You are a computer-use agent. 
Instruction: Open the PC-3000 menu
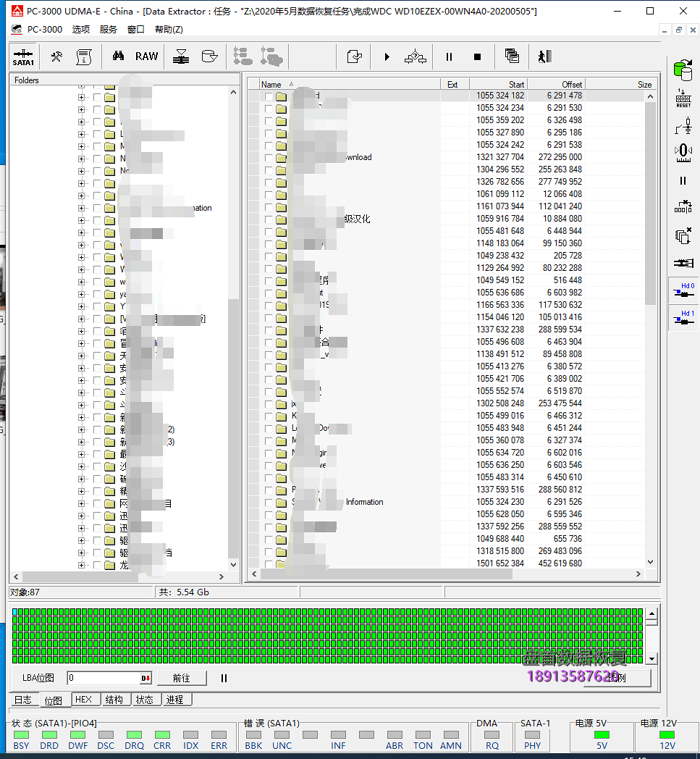click(44, 30)
